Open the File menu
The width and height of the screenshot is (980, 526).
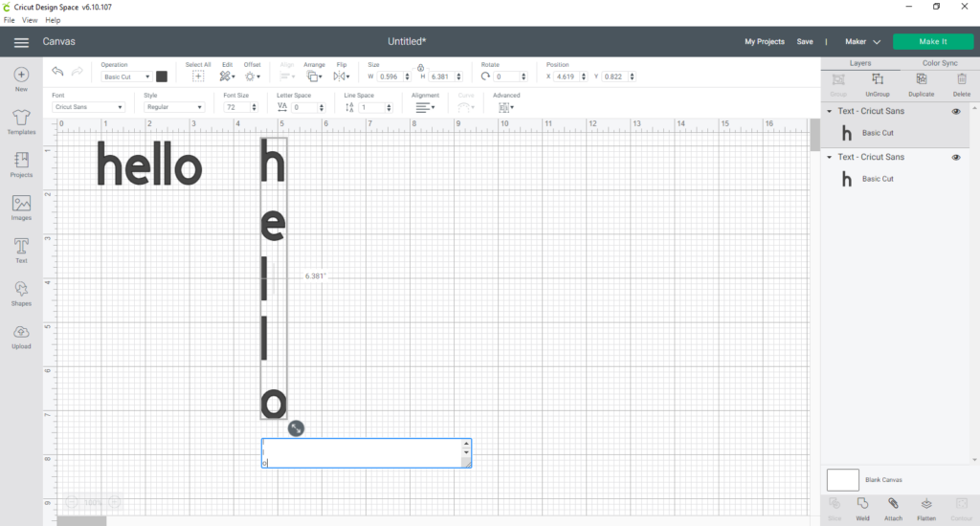(x=10, y=19)
